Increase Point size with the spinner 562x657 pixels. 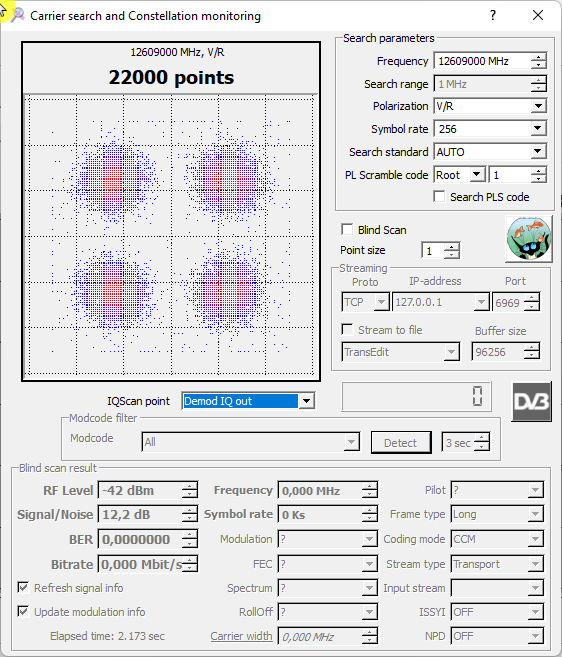click(452, 247)
